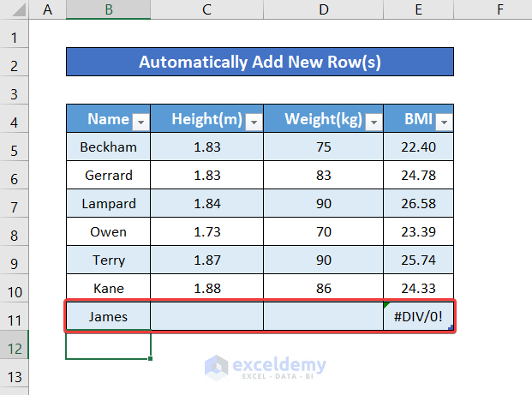Open the BMI column filter dropdown
Image resolution: width=532 pixels, height=395 pixels.
coord(444,122)
